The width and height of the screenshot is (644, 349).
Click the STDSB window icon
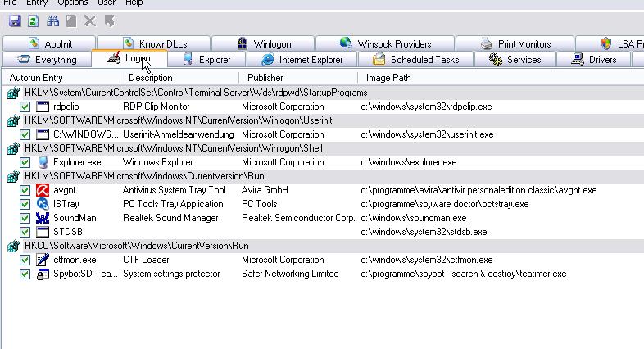pos(43,232)
